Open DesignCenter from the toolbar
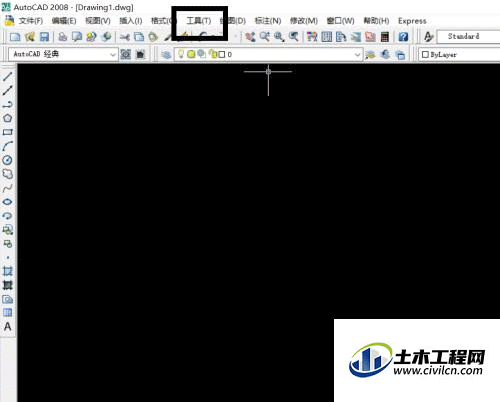Viewport: 500px width, 402px height. pyautogui.click(x=327, y=37)
